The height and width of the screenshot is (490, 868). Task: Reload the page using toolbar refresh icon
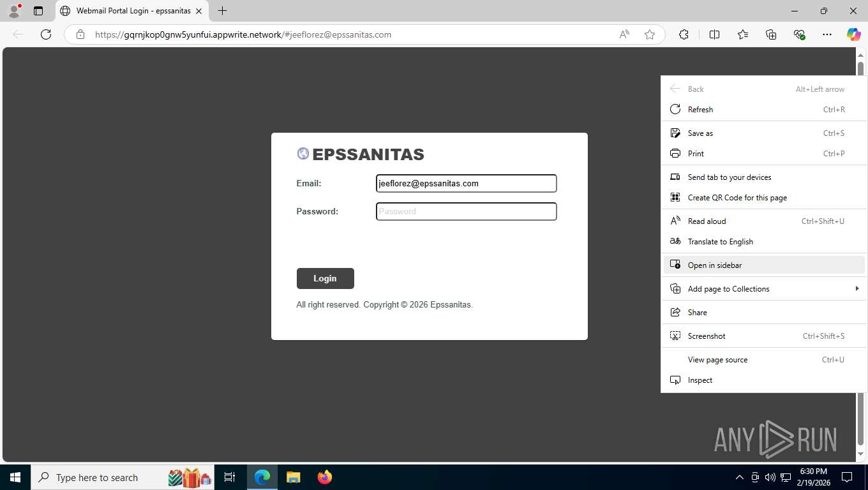[46, 34]
